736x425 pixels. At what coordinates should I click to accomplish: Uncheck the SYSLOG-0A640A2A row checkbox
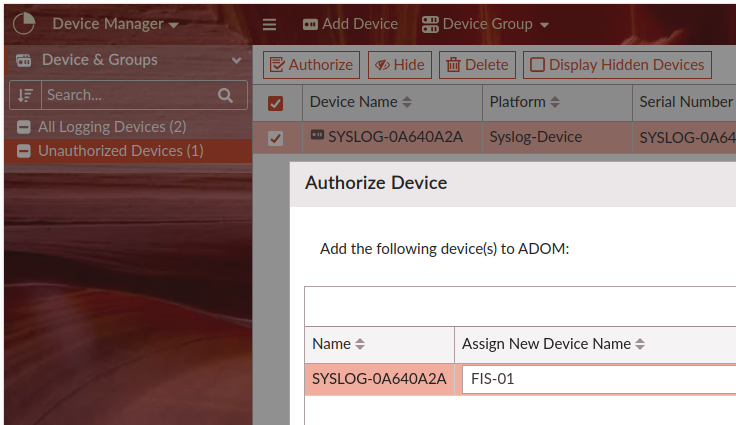tap(276, 138)
